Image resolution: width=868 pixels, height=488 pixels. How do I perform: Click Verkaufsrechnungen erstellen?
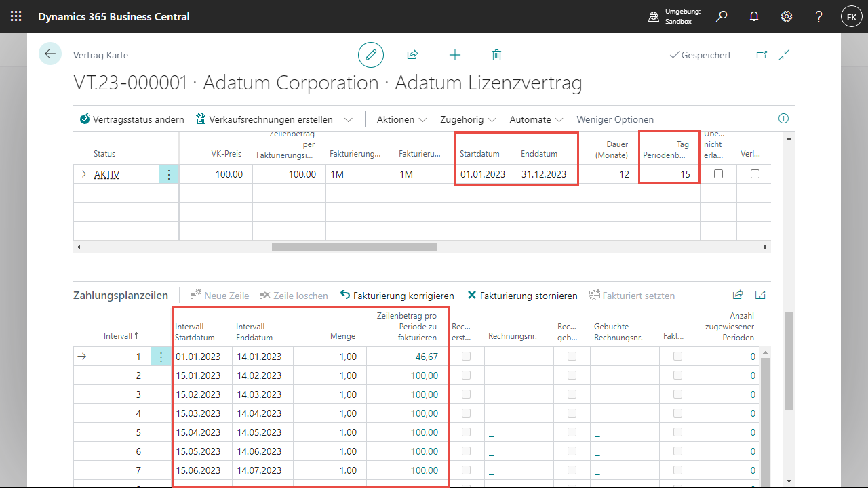point(264,119)
